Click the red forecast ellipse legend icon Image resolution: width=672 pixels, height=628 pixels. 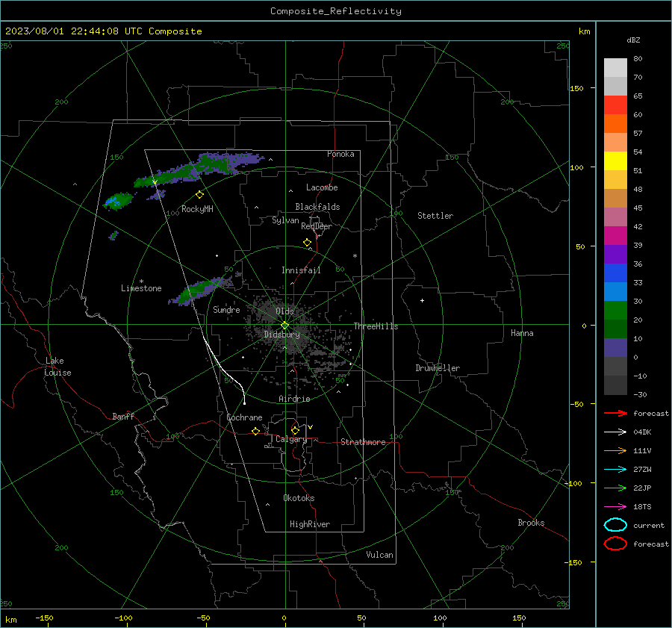615,544
